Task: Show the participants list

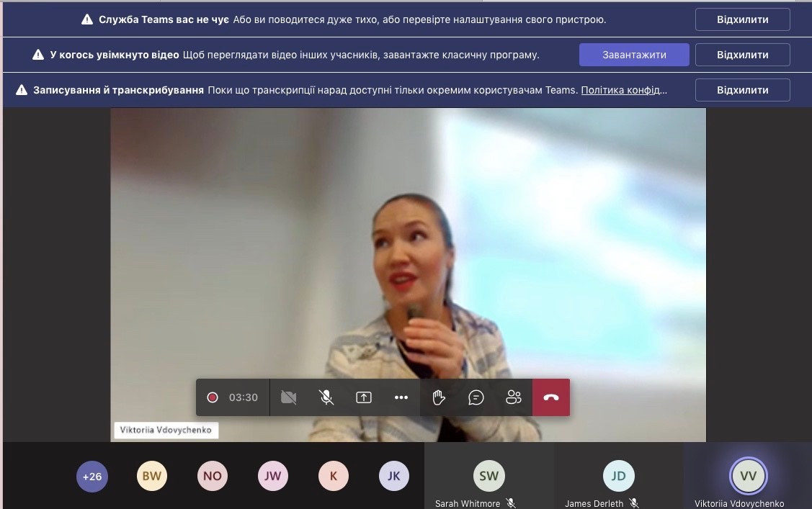Action: point(514,397)
